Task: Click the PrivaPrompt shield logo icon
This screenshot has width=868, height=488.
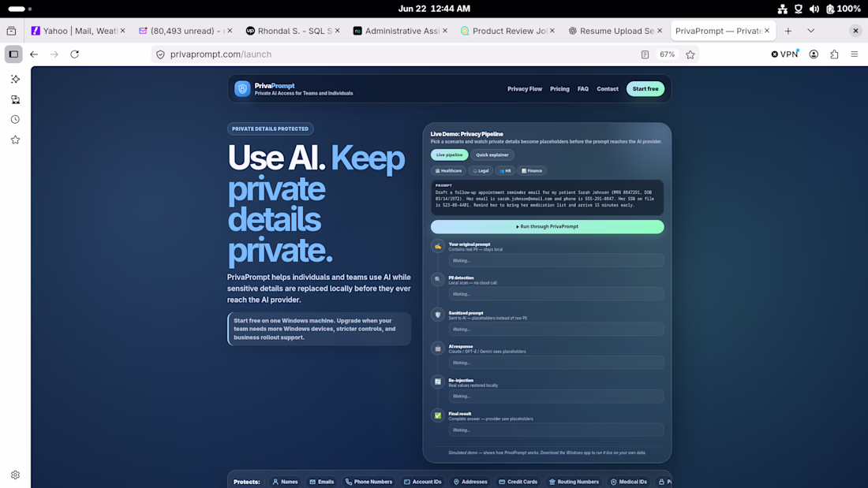Action: 242,88
